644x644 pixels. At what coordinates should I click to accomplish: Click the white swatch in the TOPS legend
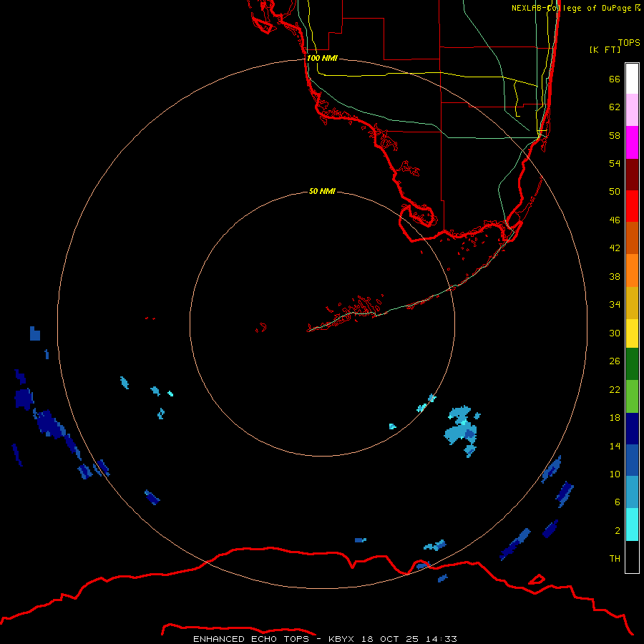(x=632, y=79)
